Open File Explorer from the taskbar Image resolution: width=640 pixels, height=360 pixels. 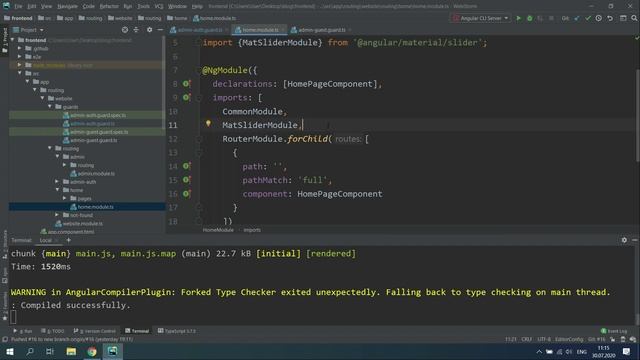pos(71,351)
